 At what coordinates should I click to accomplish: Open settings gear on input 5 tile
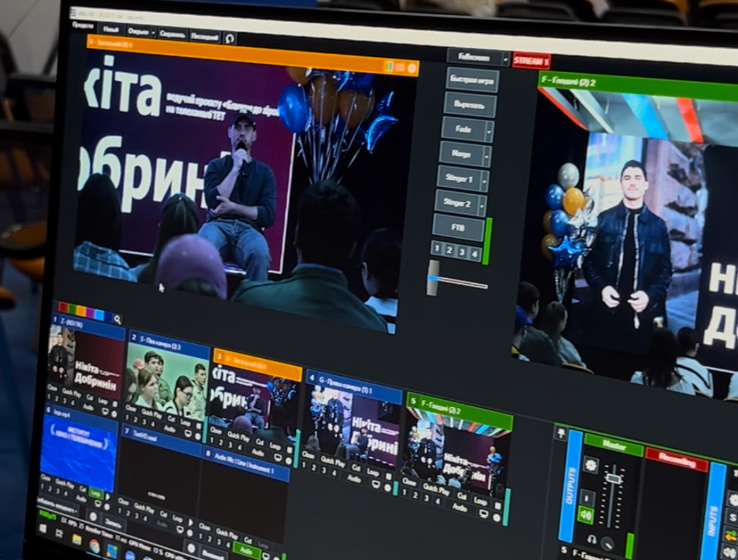(498, 517)
